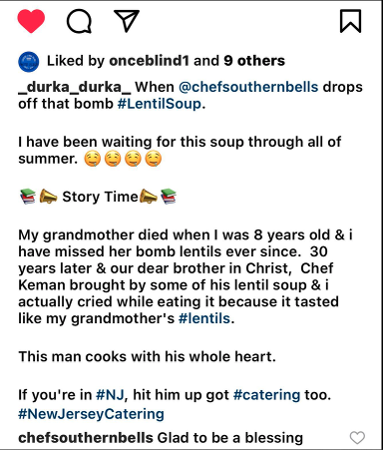
Task: Save the post with the bookmark icon
Action: coord(350,21)
